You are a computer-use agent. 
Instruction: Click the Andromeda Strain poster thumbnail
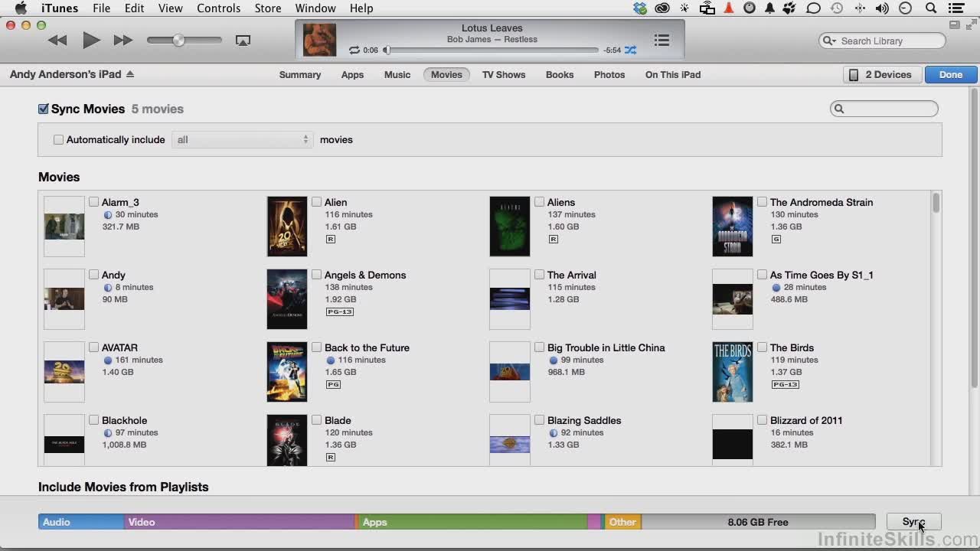pos(733,227)
